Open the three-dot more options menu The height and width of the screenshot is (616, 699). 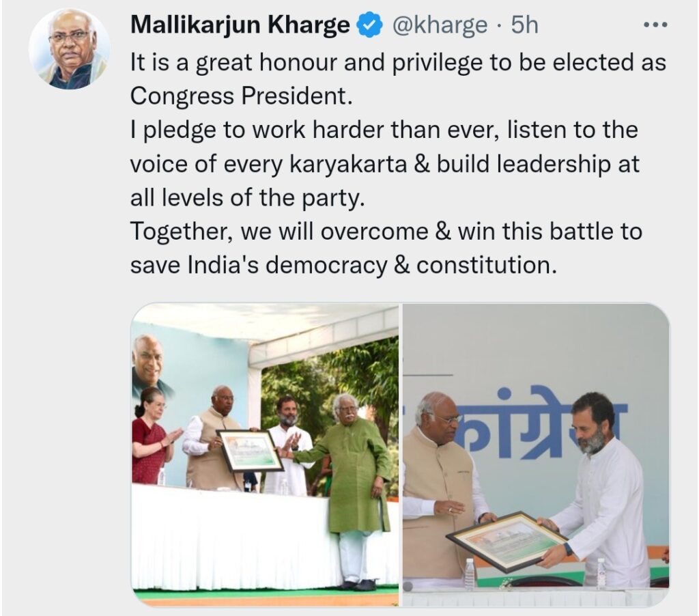click(656, 25)
